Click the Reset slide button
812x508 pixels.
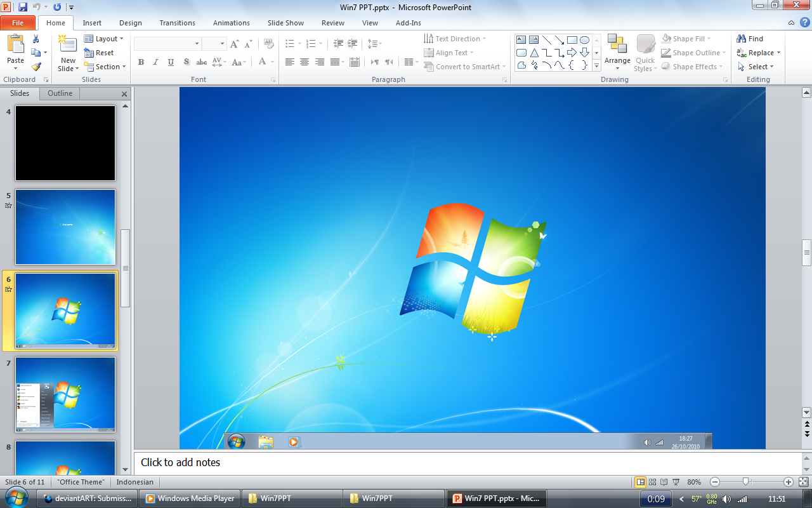coord(99,53)
